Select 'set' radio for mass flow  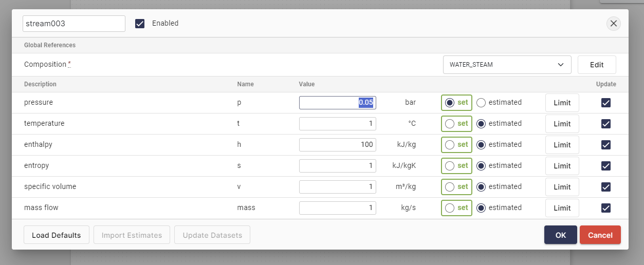point(450,208)
